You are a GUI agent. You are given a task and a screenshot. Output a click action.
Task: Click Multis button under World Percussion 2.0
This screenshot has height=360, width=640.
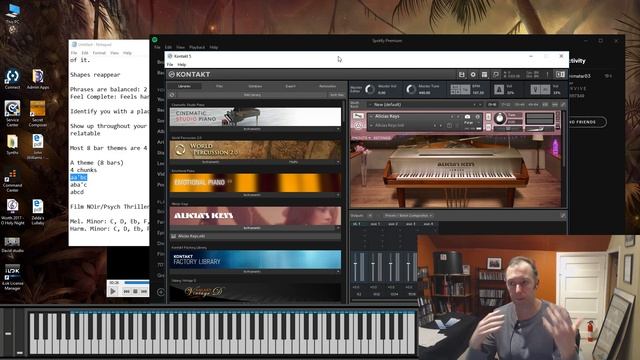tap(293, 162)
